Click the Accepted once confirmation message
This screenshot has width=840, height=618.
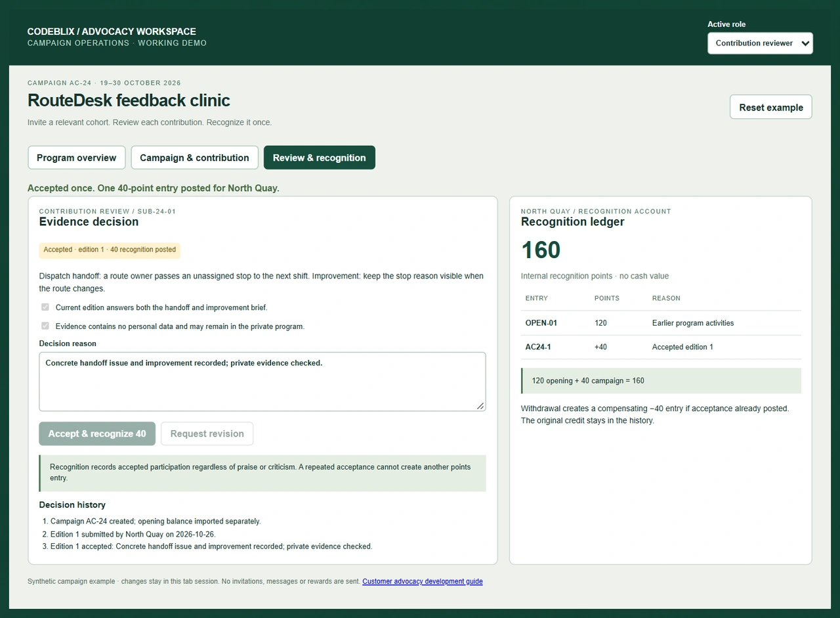tap(154, 188)
